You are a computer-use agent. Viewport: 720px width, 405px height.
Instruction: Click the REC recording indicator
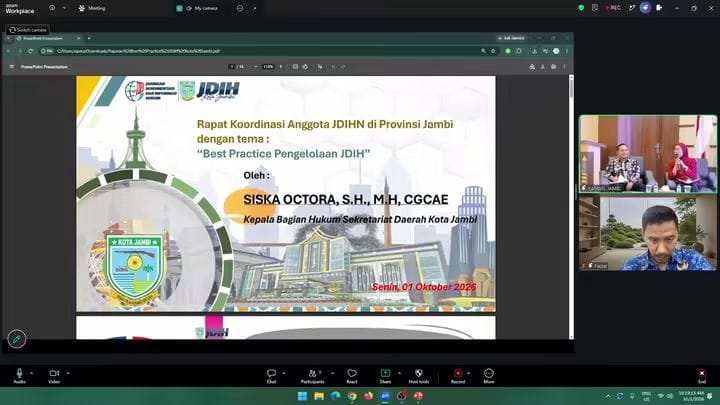613,8
